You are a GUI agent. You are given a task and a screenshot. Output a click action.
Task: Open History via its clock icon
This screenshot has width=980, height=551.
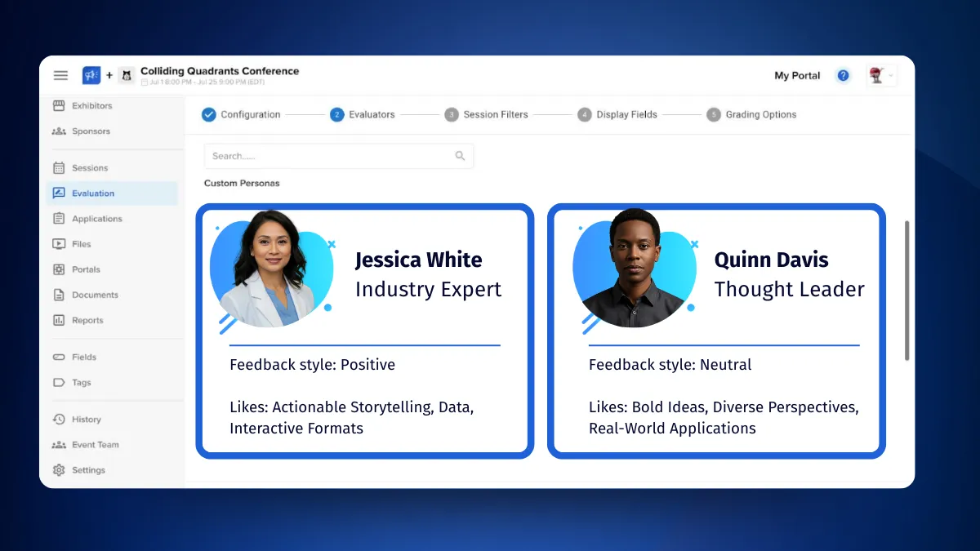pyautogui.click(x=59, y=419)
